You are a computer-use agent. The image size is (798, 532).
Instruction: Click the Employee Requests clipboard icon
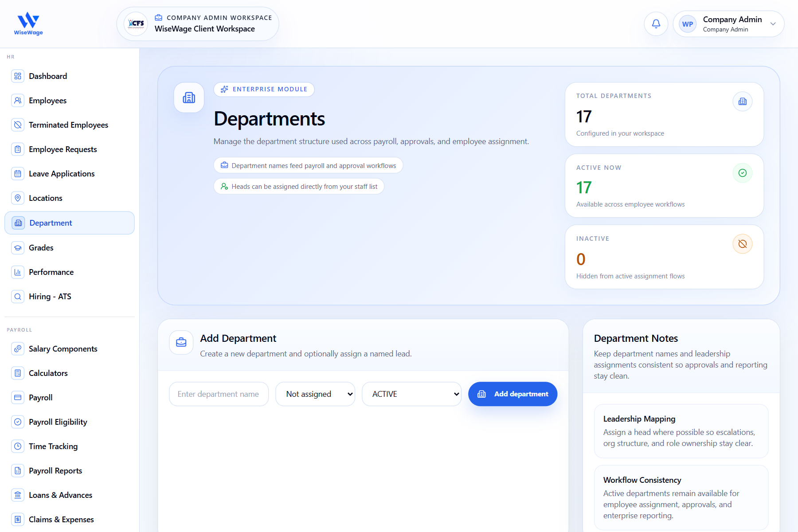click(x=18, y=149)
